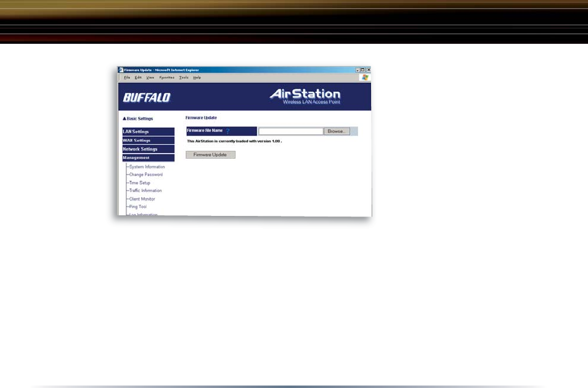This screenshot has height=388, width=588.
Task: Click the Firmware File Name label
Action: coord(205,131)
